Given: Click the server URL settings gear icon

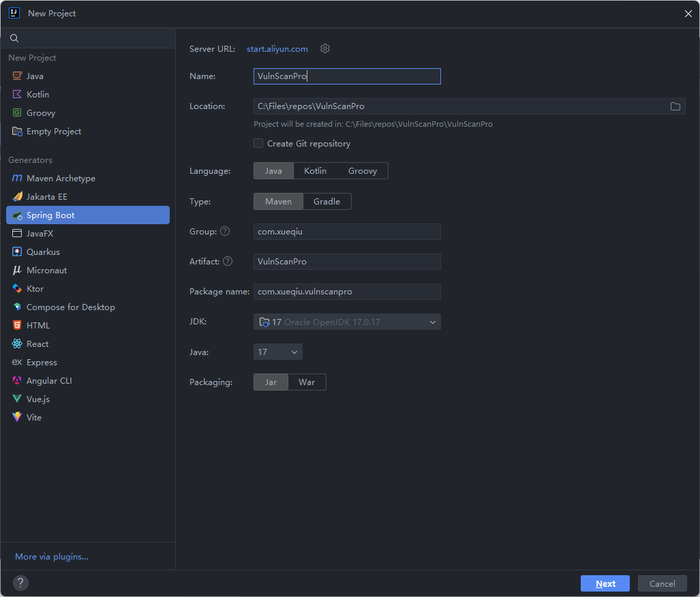Looking at the screenshot, I should click(x=325, y=49).
